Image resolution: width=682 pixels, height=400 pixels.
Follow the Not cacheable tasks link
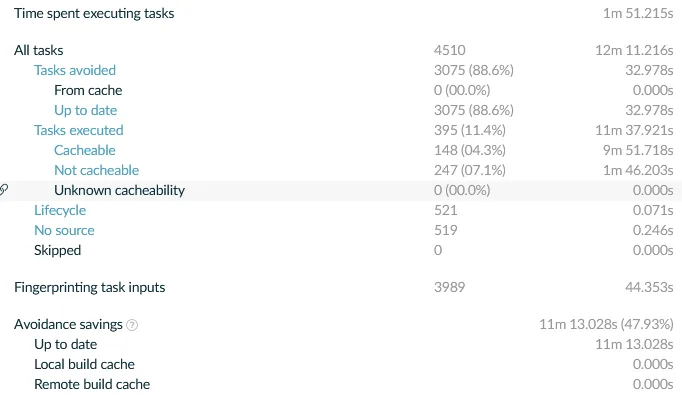(96, 170)
